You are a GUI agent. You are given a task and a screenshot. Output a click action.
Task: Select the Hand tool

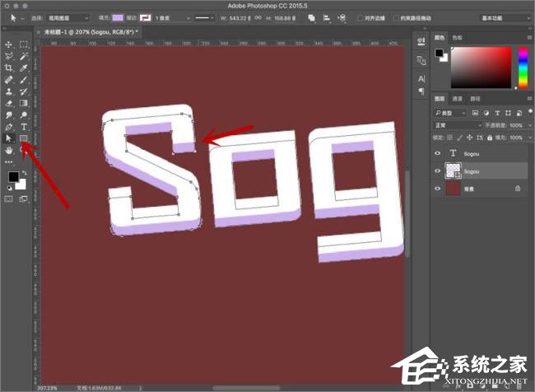9,152
